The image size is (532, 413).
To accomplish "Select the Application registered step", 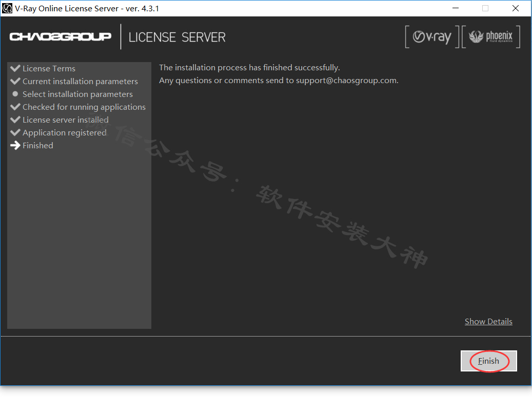I will pos(65,133).
